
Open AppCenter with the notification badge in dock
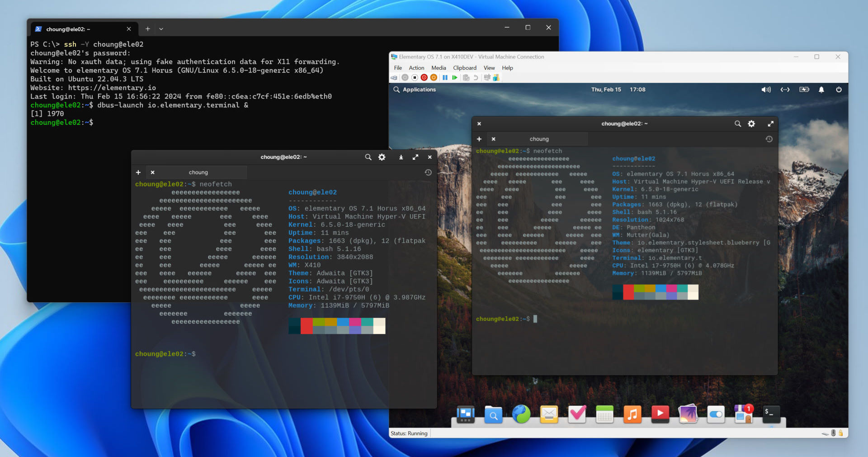[743, 414]
